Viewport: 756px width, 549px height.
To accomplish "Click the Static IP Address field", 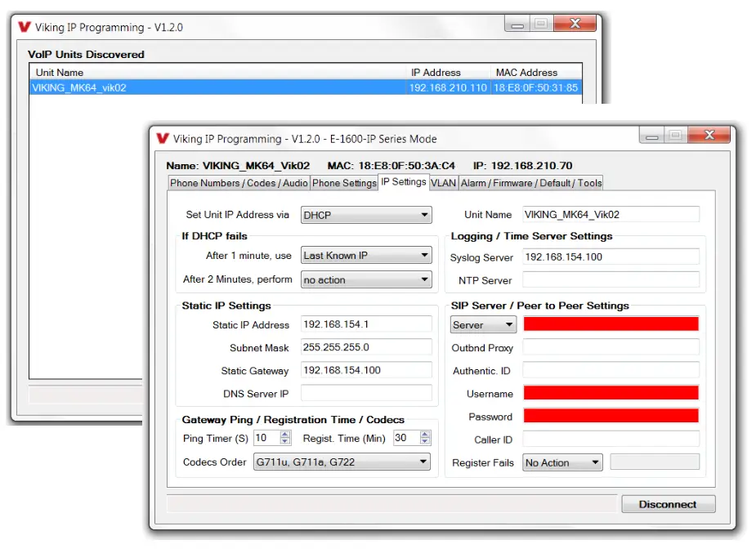I will 366,324.
